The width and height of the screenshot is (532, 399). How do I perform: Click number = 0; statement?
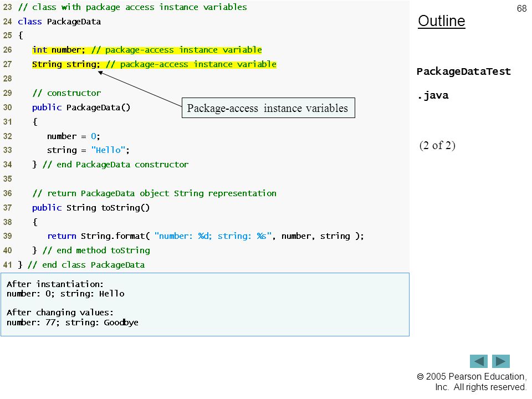coord(73,136)
